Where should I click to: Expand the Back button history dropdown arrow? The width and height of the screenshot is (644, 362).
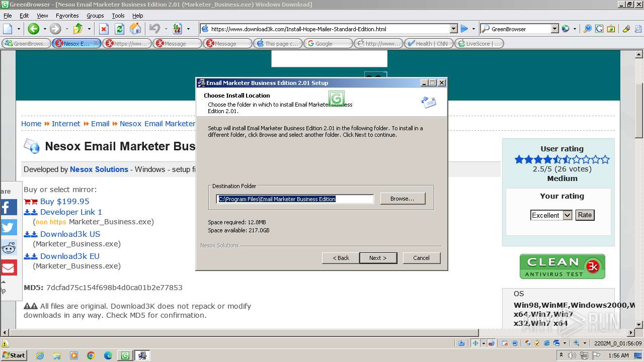tap(44, 29)
